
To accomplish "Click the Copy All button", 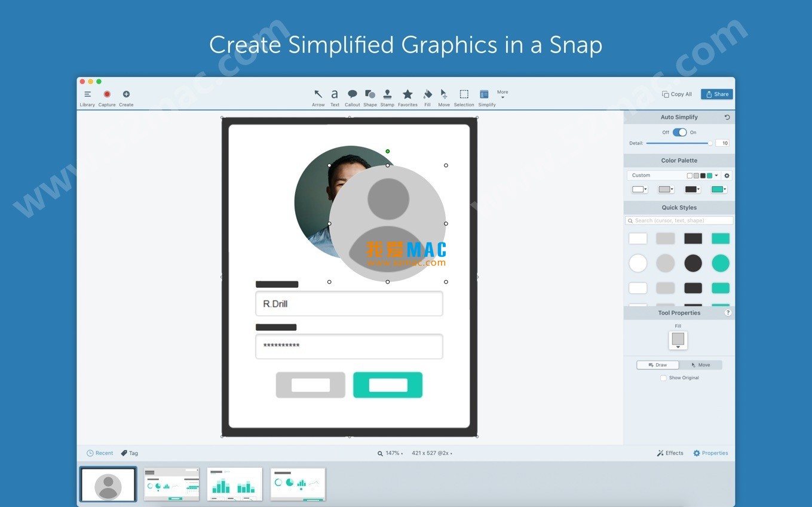I will pyautogui.click(x=677, y=94).
